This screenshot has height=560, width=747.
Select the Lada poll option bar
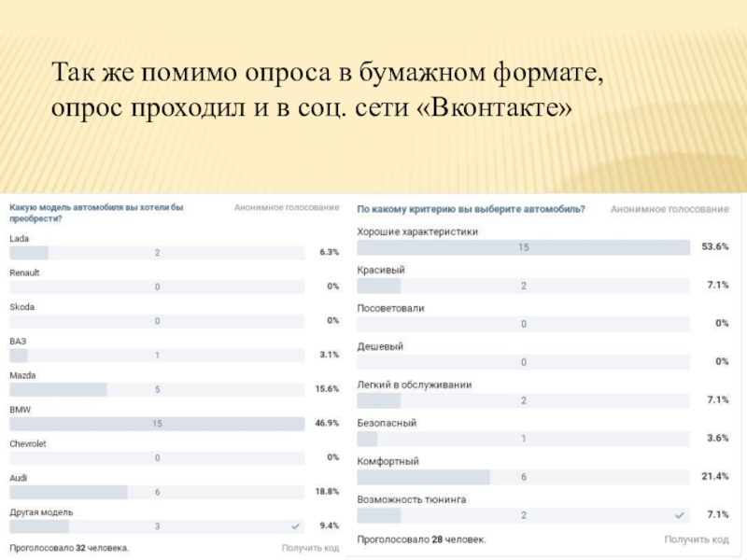coord(157,253)
